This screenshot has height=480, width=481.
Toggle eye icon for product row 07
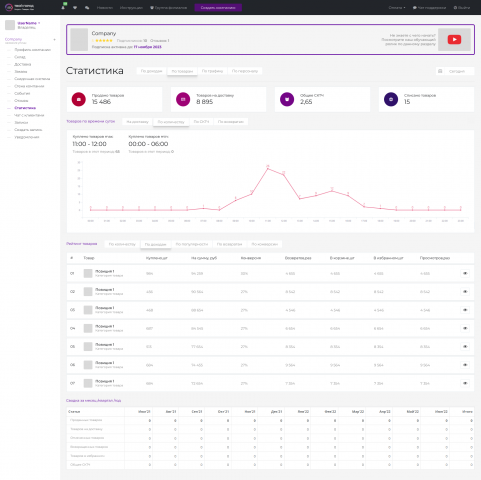(x=465, y=383)
